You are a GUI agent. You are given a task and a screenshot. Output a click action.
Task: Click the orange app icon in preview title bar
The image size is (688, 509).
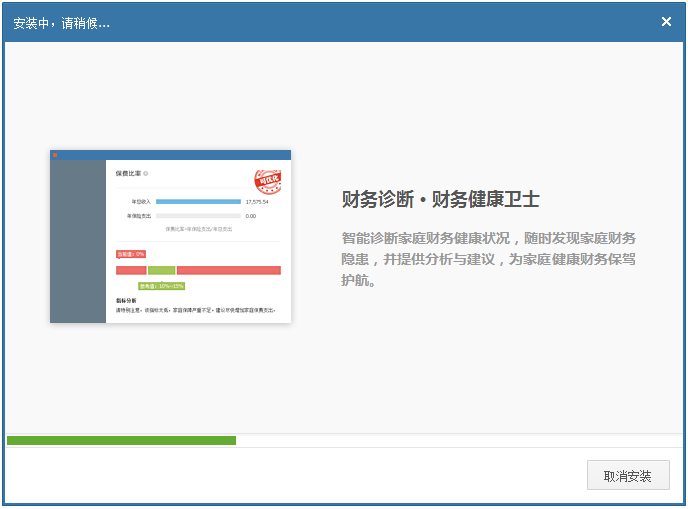(55, 155)
